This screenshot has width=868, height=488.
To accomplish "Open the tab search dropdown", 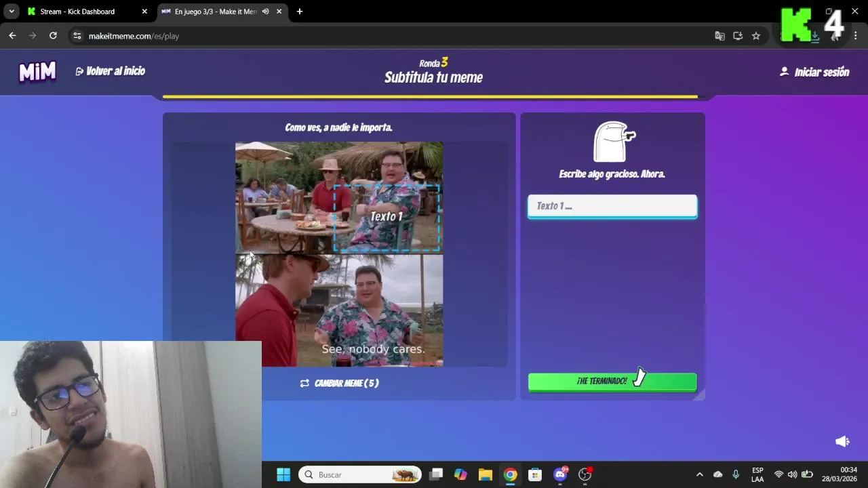I will pos(12,12).
